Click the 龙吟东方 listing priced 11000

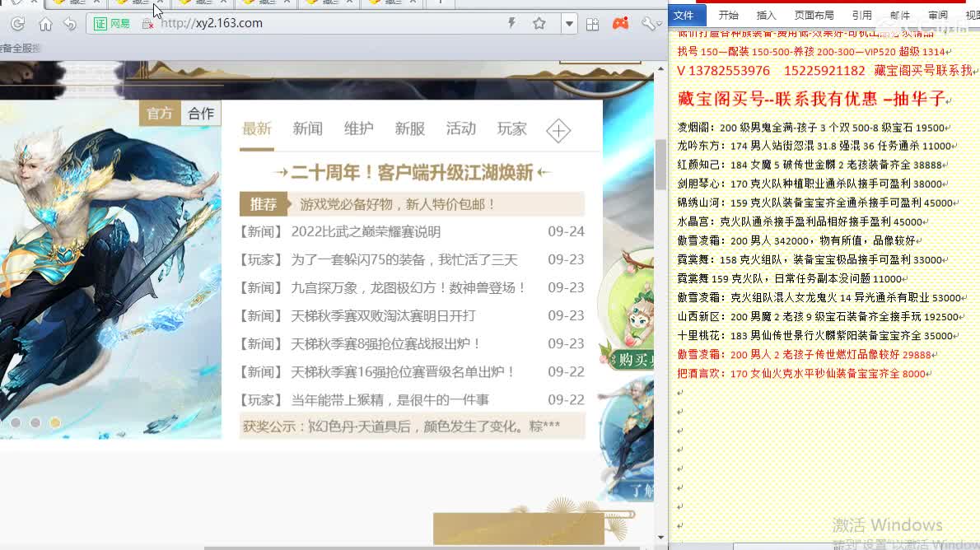(817, 147)
